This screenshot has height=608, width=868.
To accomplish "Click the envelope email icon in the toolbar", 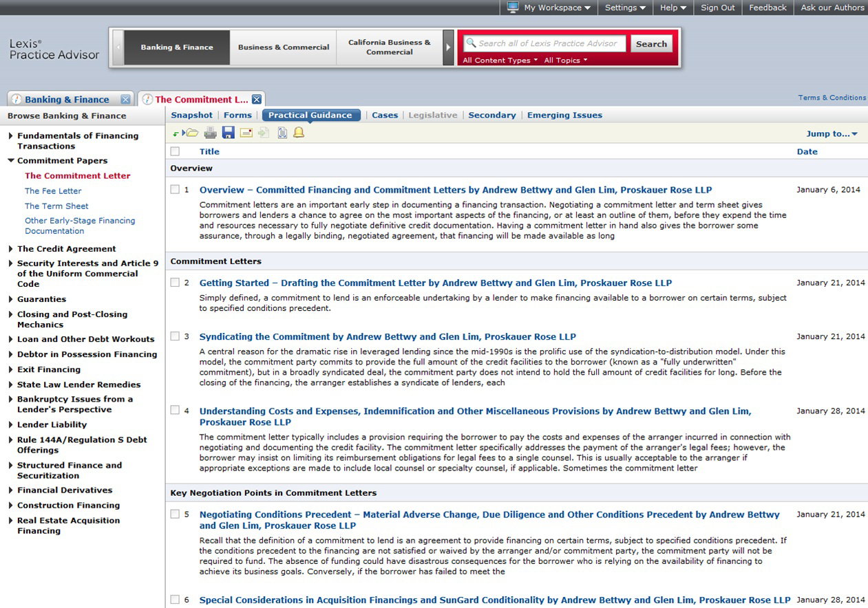I will (x=246, y=133).
